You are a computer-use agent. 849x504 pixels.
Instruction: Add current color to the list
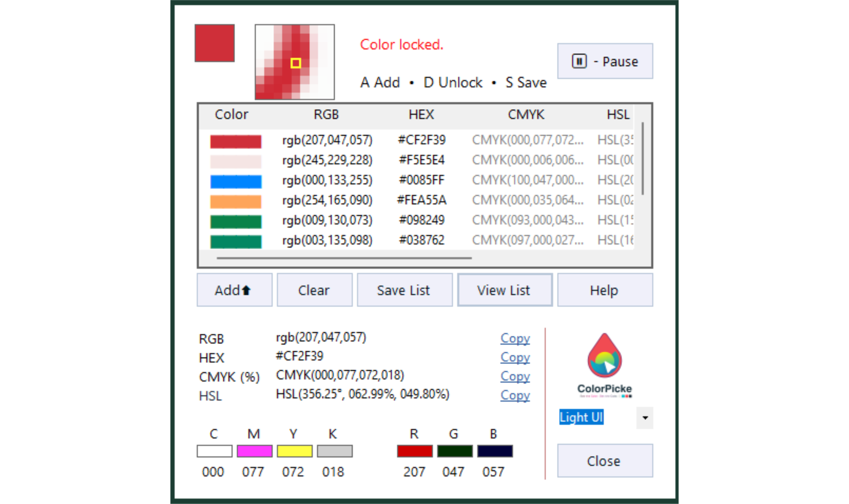[234, 290]
